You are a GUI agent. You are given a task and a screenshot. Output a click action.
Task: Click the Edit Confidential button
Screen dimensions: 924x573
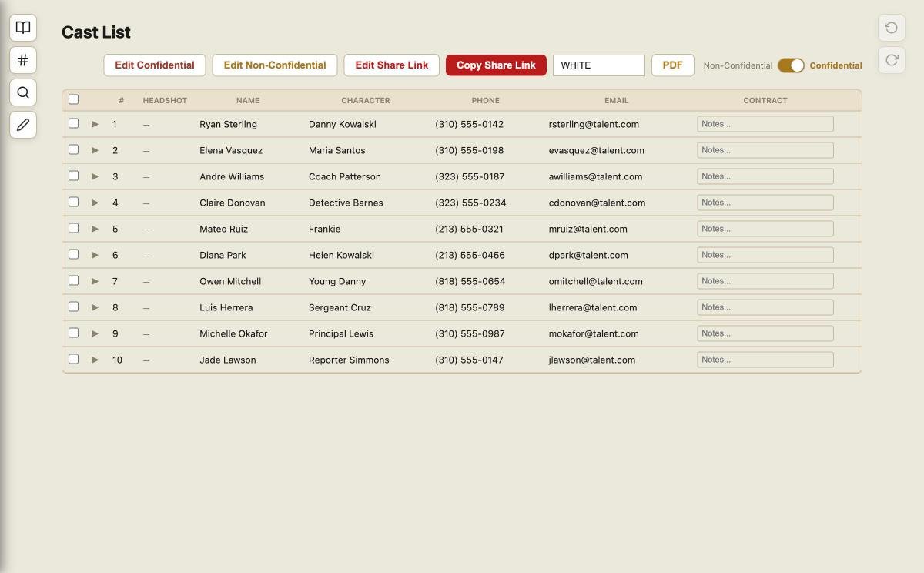tap(155, 65)
